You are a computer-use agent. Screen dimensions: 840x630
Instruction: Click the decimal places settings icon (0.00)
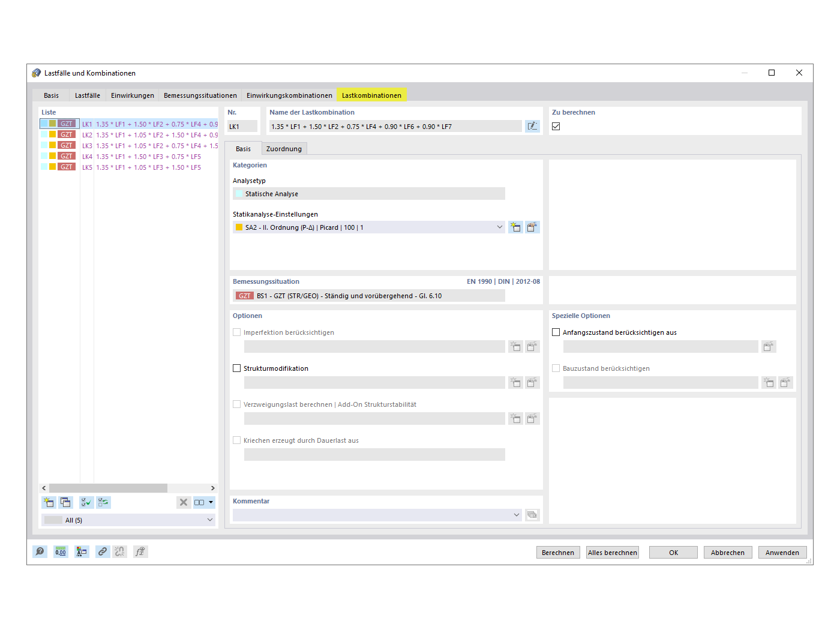[61, 551]
